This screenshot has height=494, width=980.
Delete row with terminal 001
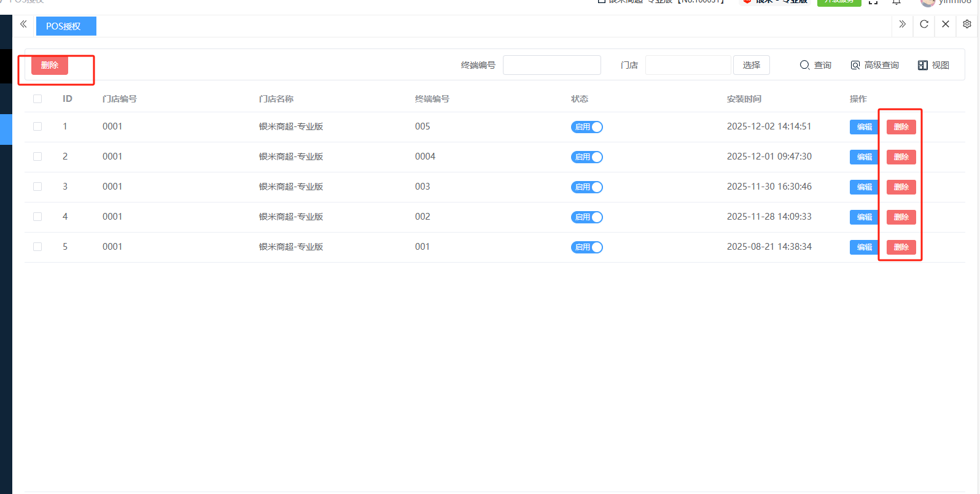pos(901,247)
